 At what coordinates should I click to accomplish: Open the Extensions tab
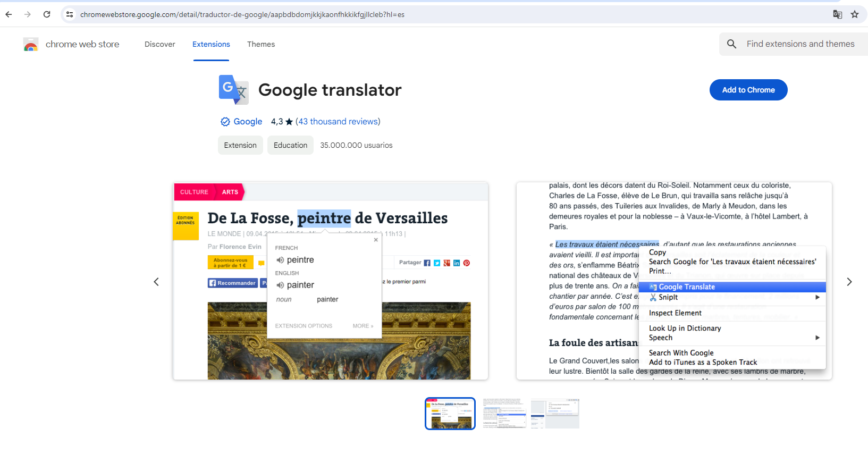pyautogui.click(x=211, y=44)
